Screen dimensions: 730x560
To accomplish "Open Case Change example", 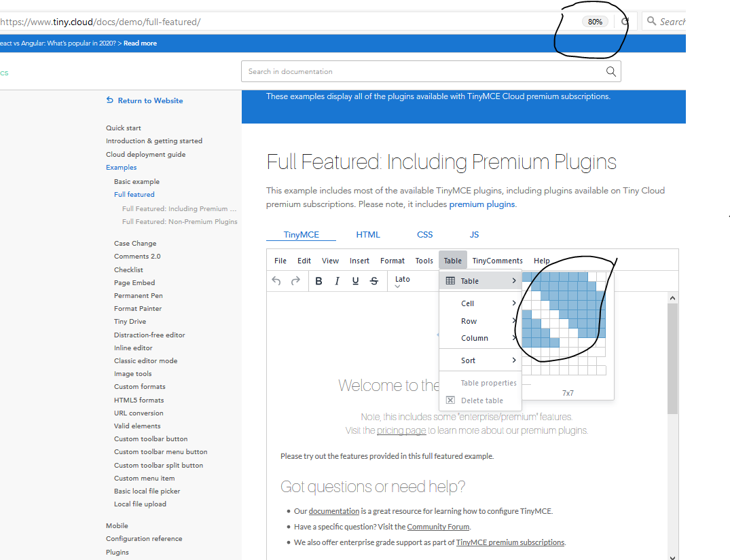I will pos(135,244).
